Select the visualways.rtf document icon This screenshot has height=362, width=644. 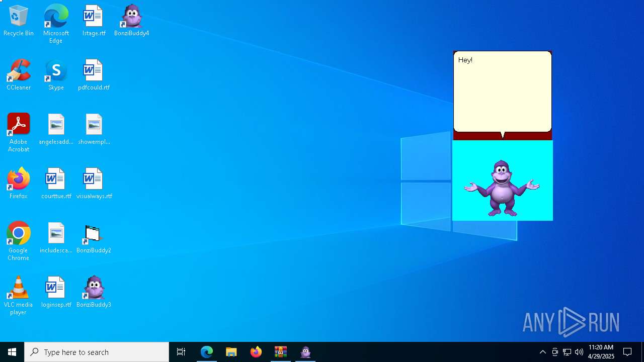(94, 184)
